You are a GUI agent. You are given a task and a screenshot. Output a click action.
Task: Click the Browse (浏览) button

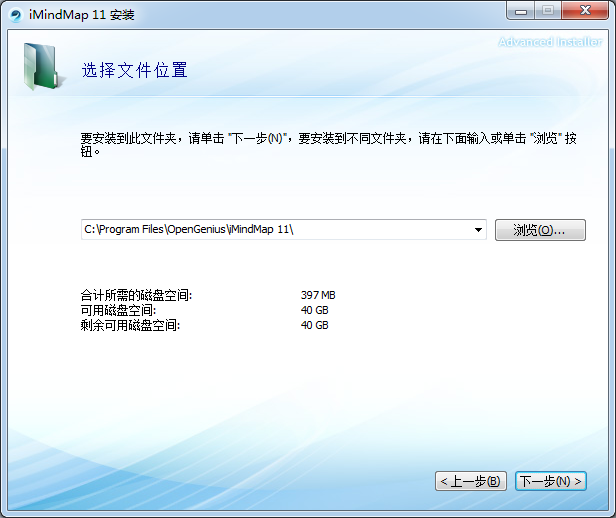[x=540, y=230]
